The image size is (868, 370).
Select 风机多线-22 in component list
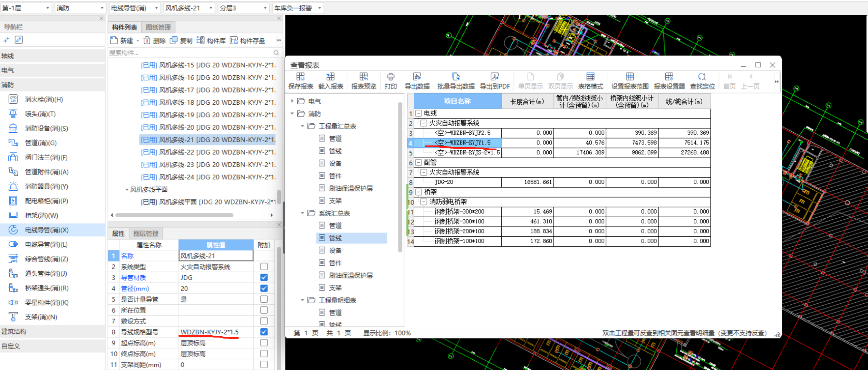pyautogui.click(x=208, y=152)
